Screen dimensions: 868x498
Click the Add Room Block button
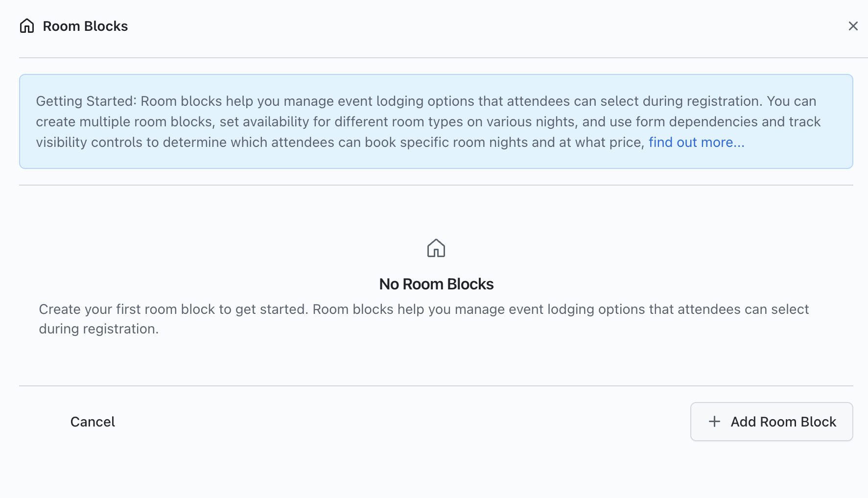(772, 422)
